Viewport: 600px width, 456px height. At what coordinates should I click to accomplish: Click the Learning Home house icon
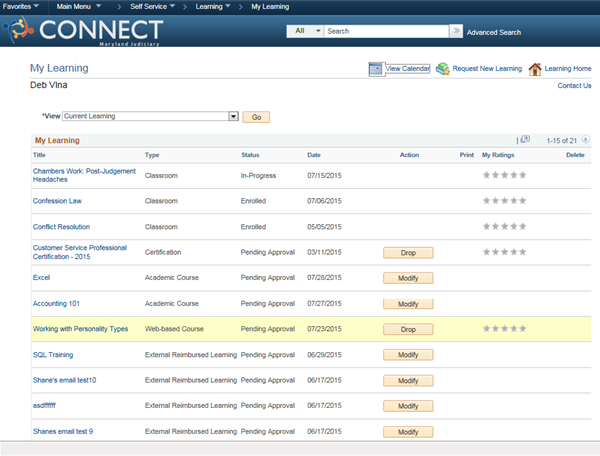tap(534, 69)
